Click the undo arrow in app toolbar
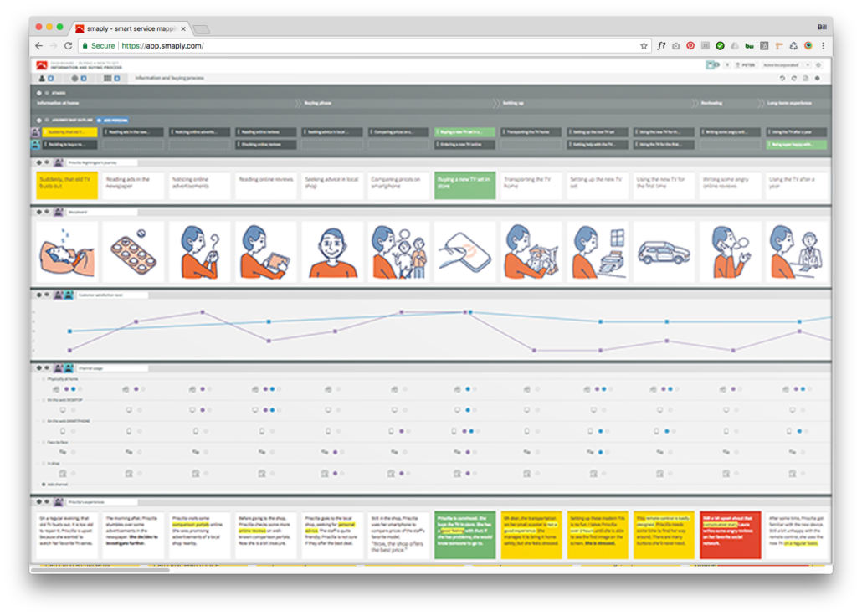This screenshot has width=862, height=616. (782, 79)
